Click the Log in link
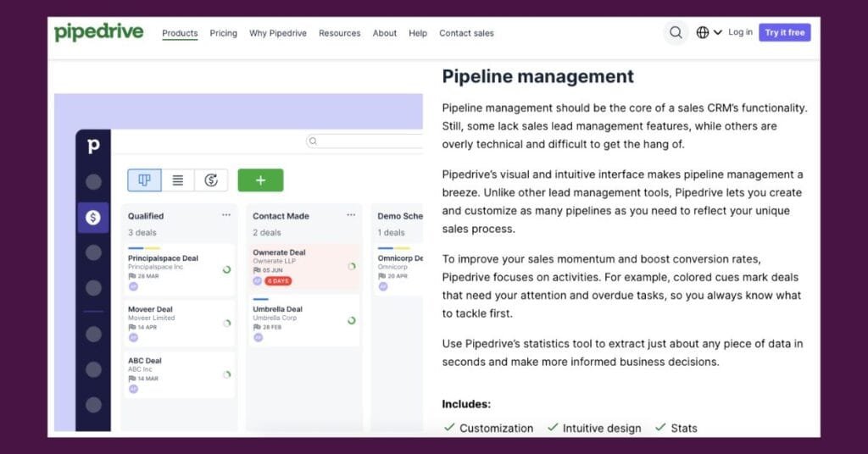 pyautogui.click(x=740, y=32)
